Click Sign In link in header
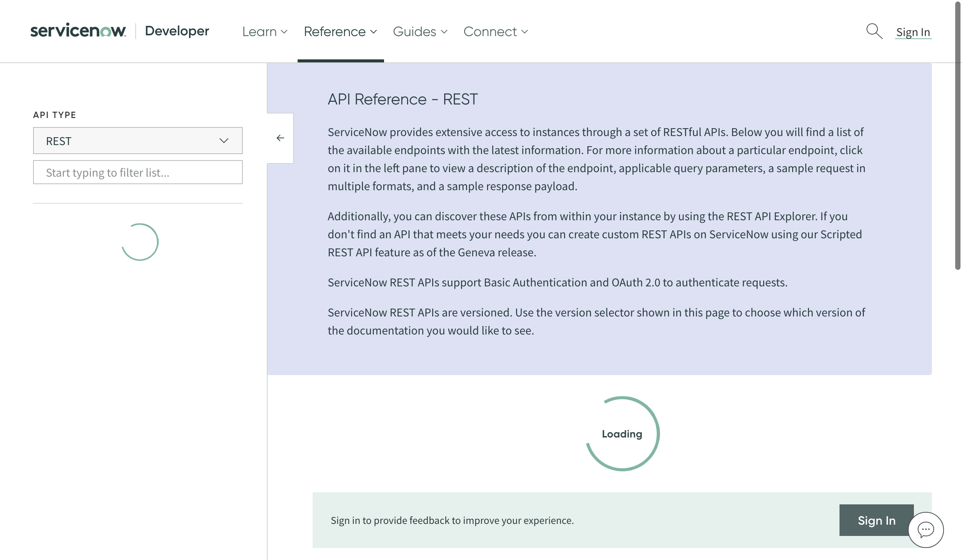This screenshot has width=962, height=560. point(913,32)
